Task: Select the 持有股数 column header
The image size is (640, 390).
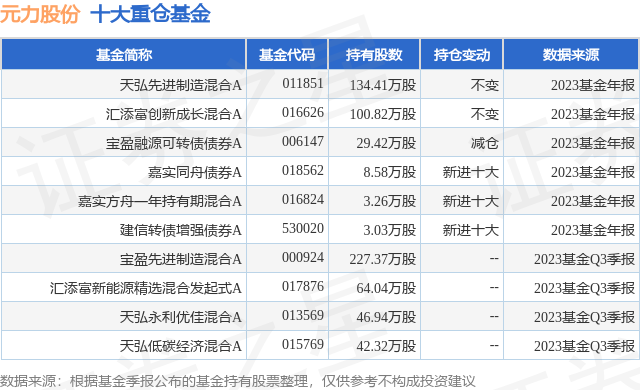Action: pyautogui.click(x=374, y=55)
